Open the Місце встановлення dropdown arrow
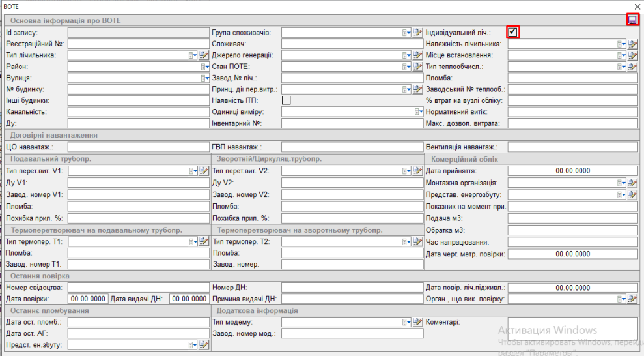Viewport: 644px width, 356px height. 622,55
